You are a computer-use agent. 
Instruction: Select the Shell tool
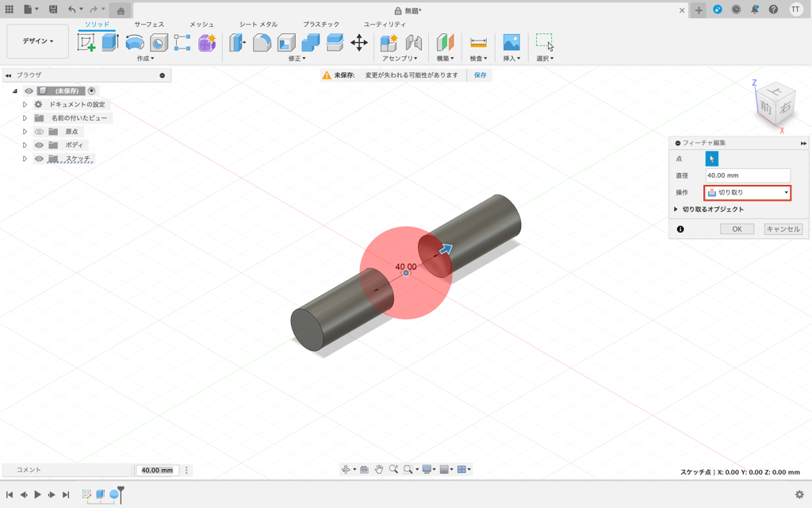point(286,43)
